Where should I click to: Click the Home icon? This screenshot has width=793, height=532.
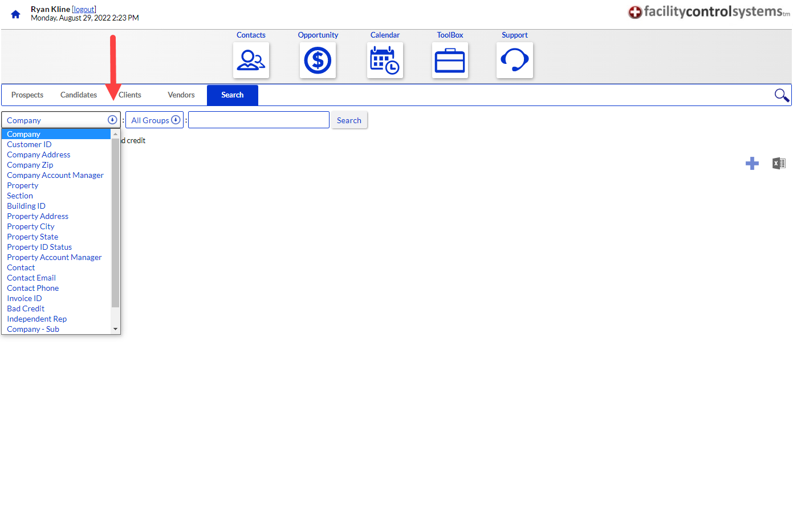15,14
